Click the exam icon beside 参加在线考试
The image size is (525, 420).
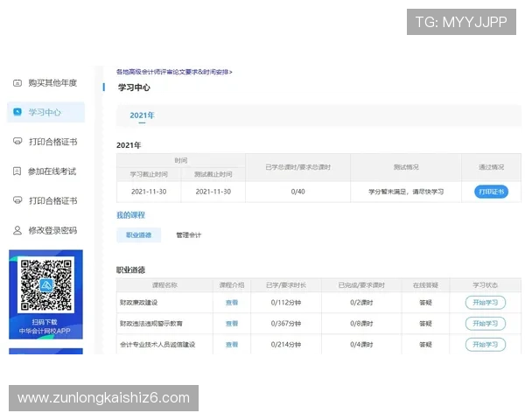coord(17,171)
